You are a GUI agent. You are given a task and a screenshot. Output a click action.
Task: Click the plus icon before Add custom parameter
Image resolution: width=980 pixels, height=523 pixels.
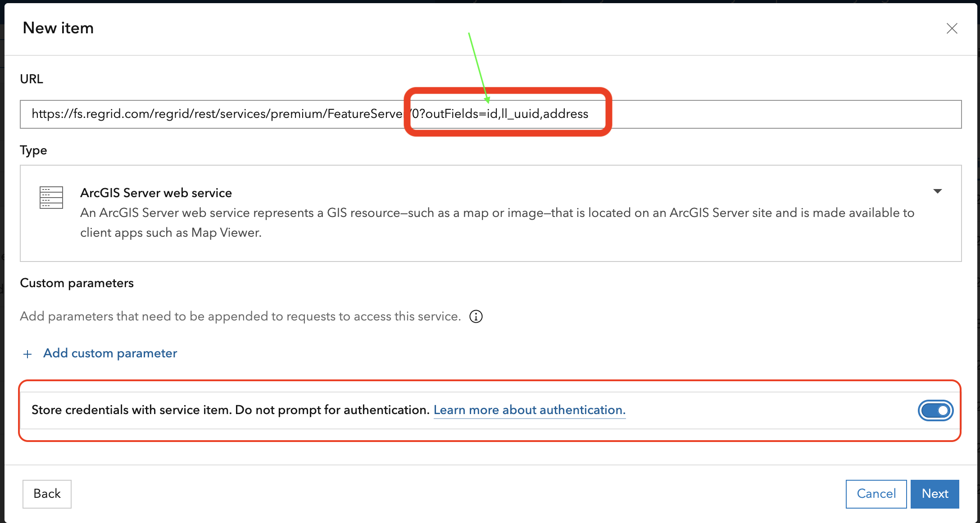[x=27, y=354]
